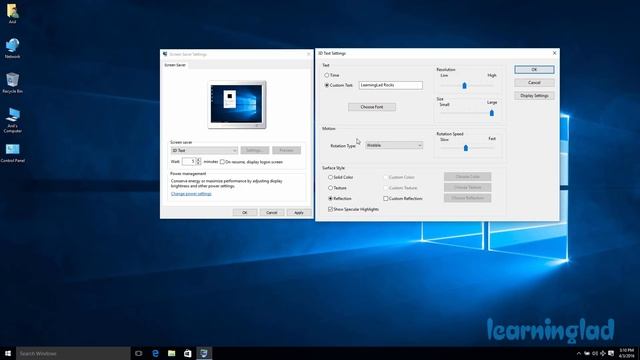The height and width of the screenshot is (360, 640).
Task: Open the volume tray icon
Action: point(595,353)
